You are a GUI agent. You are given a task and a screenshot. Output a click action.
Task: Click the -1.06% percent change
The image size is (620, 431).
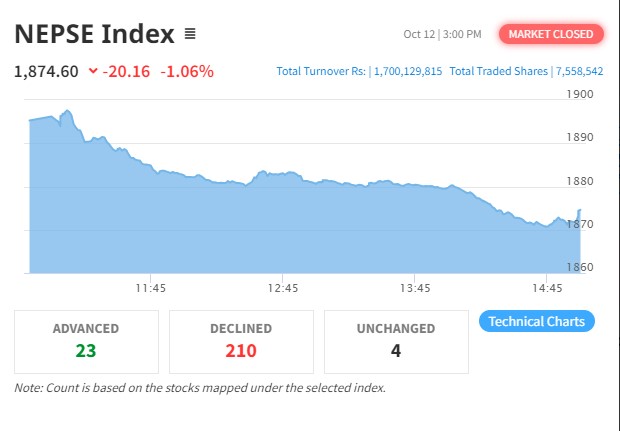click(x=189, y=71)
